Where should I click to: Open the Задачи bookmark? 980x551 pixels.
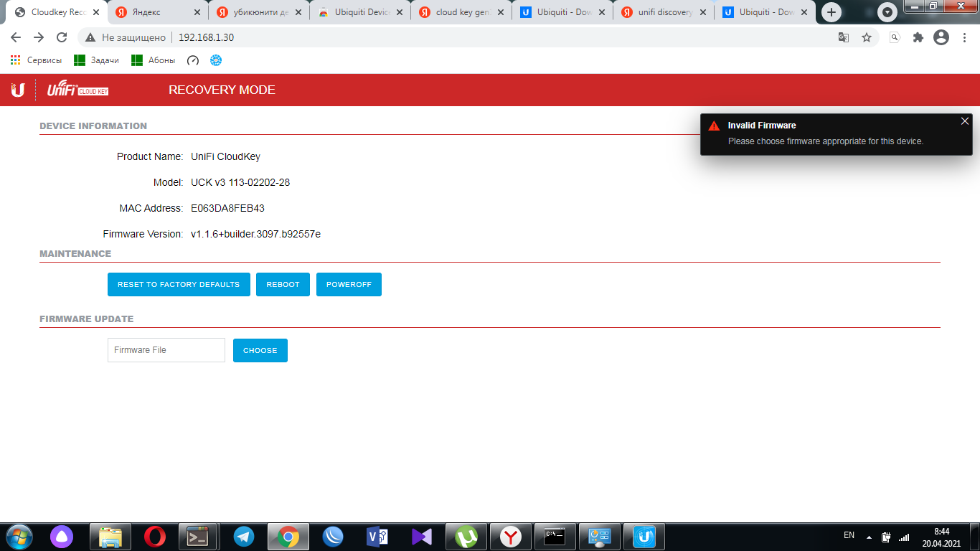[x=97, y=60]
